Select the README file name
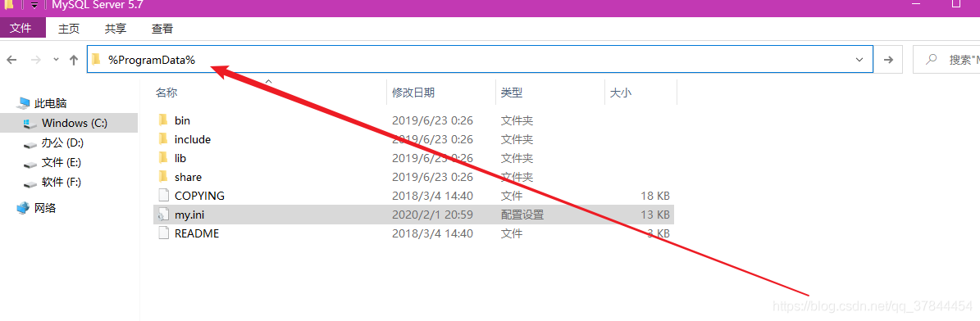The image size is (980, 321). [x=197, y=233]
